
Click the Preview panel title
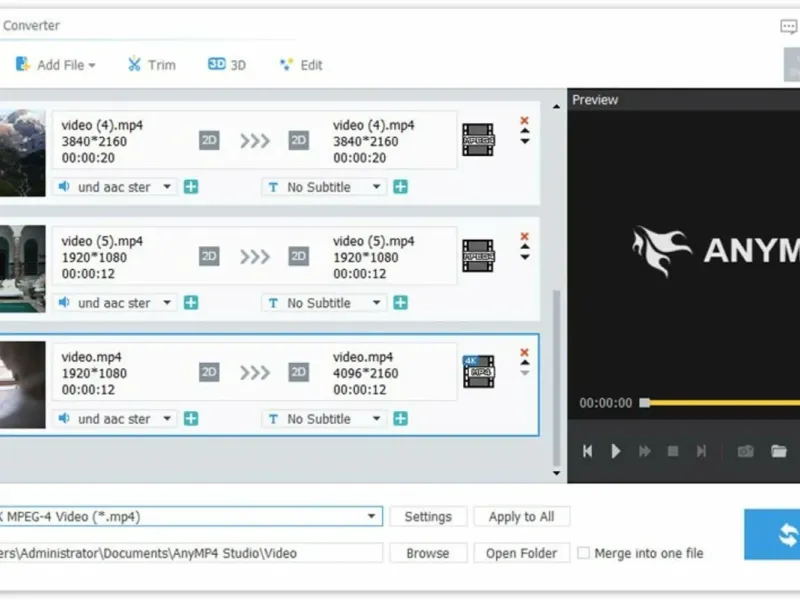595,99
